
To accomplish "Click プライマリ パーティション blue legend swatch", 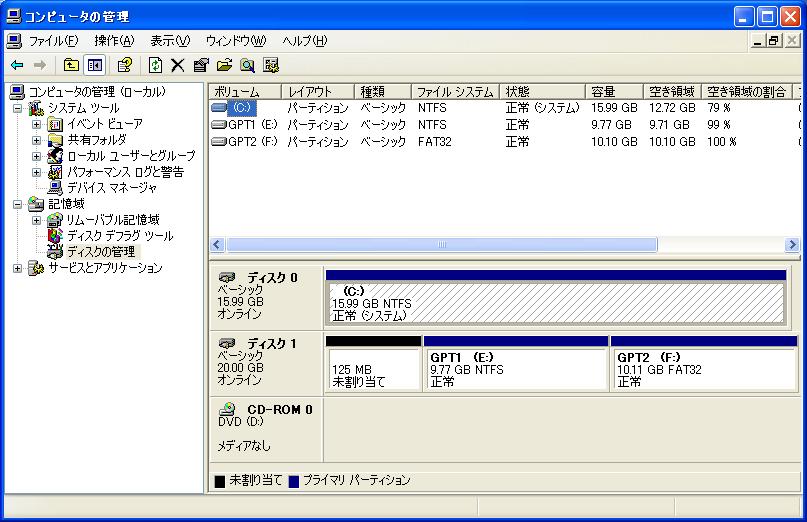I will (x=294, y=481).
